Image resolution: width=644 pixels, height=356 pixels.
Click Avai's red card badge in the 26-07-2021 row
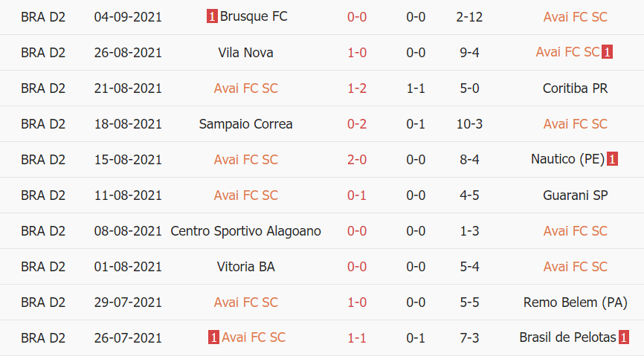(213, 337)
